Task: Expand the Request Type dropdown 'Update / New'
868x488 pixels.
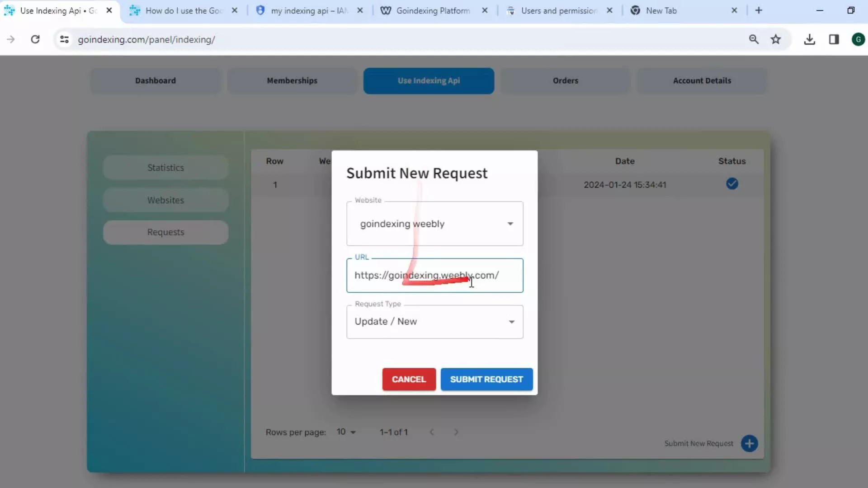Action: [434, 322]
